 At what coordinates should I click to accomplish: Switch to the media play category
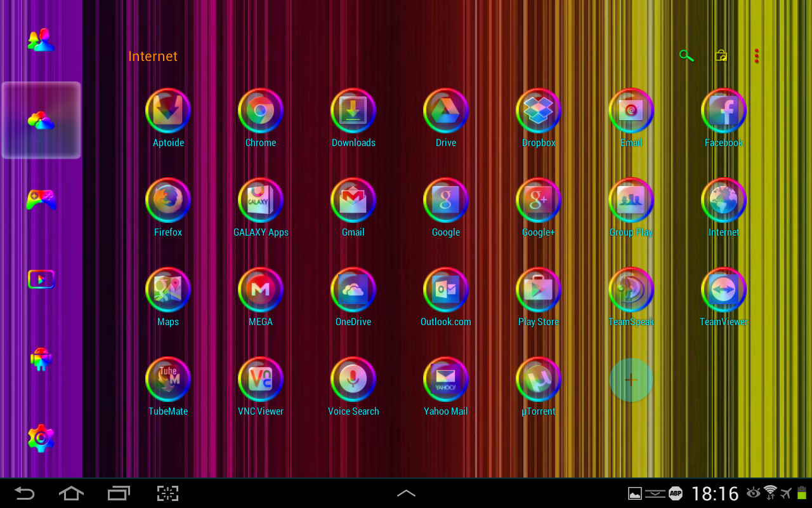tap(41, 279)
